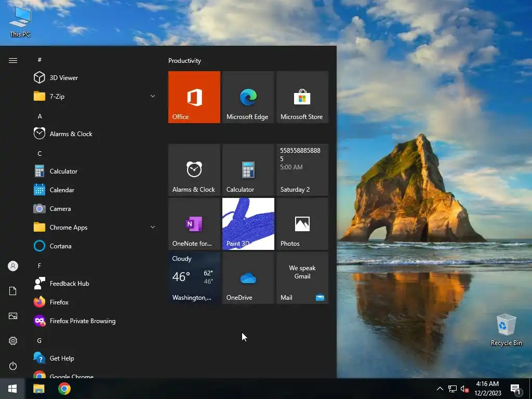
Task: Open Feedback Hub app
Action: coord(95,283)
